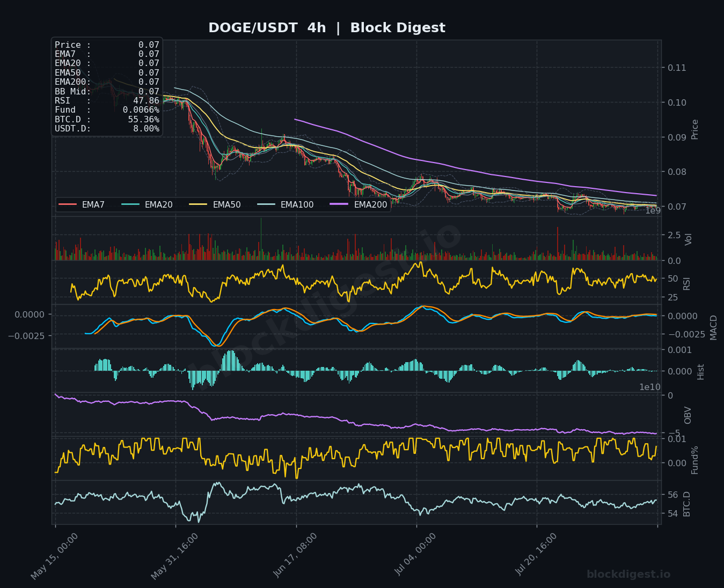Image resolution: width=724 pixels, height=588 pixels.
Task: Select the EMA7 legend entry
Action: click(x=82, y=204)
